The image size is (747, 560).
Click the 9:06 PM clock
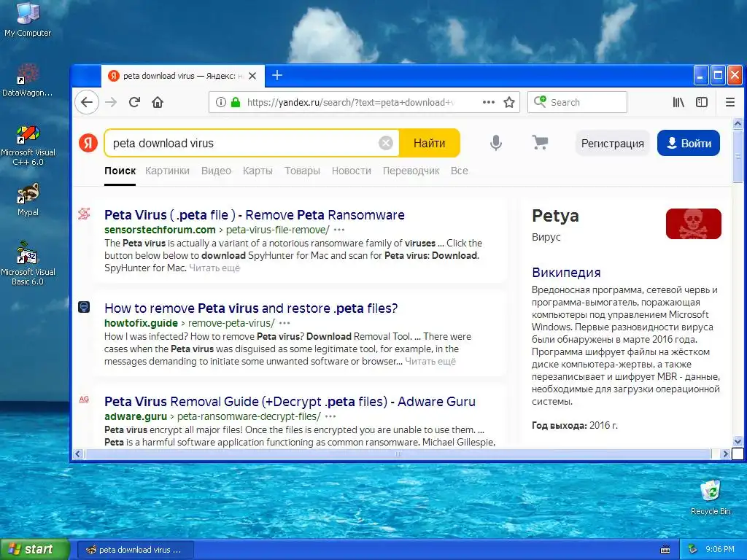click(720, 550)
